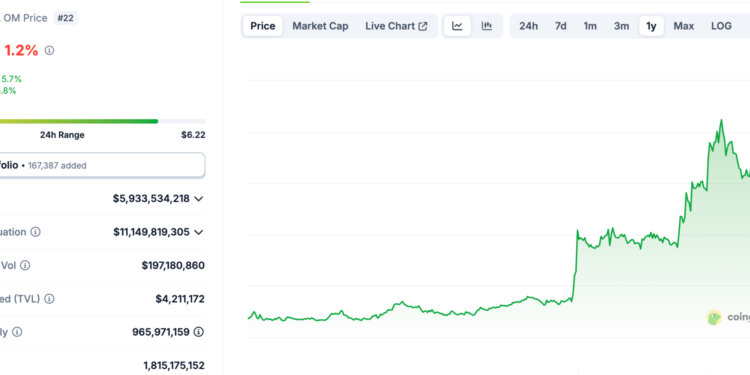Click the 1,815,175,152 supply value
Screen dimensions: 750x375
pos(174,365)
